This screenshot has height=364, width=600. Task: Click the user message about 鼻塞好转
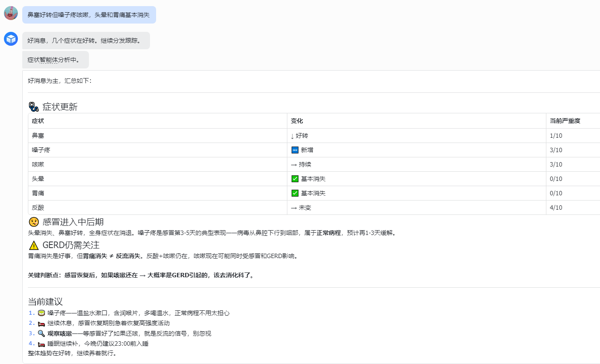tap(89, 15)
